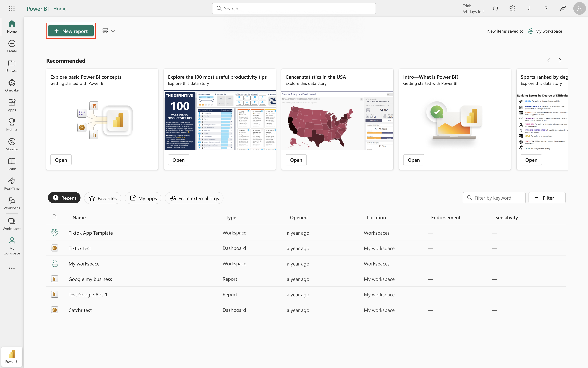Viewport: 588px width, 368px height.
Task: Expand the layout view dropdown
Action: [109, 31]
